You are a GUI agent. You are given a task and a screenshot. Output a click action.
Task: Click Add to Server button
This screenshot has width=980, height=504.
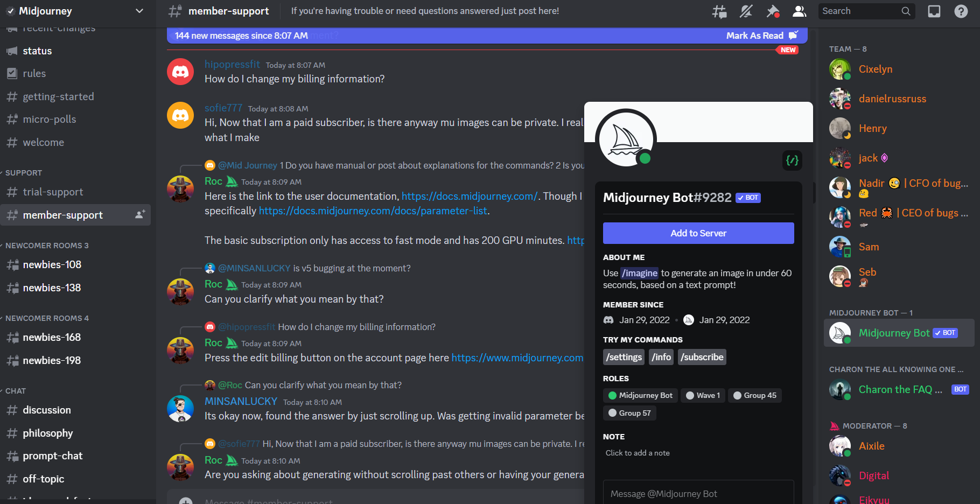[x=698, y=233]
